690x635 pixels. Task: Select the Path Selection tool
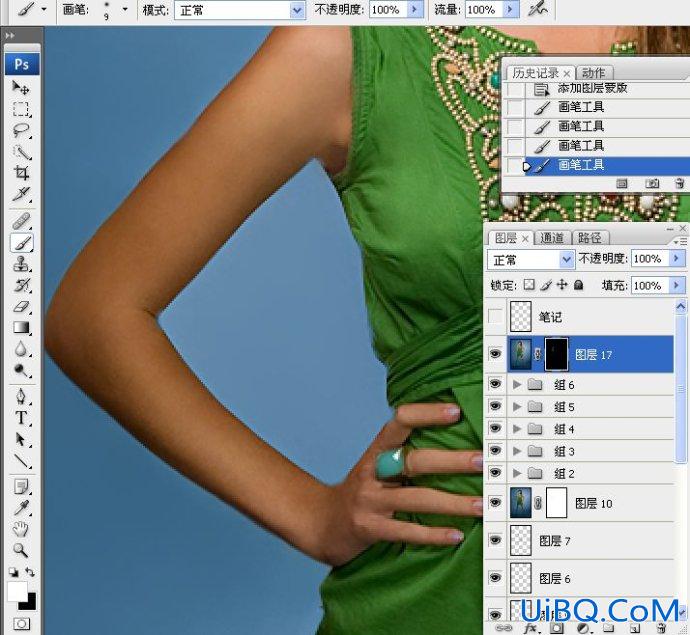point(21,439)
